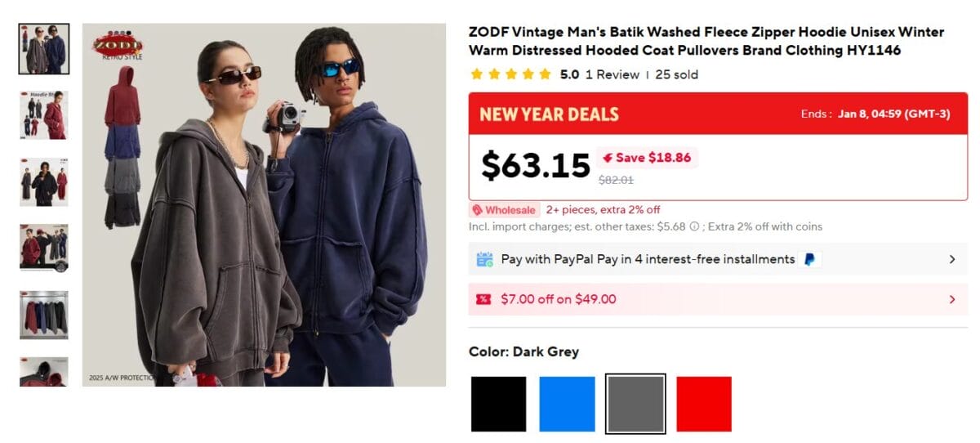Expand the PayPal installments chevron
Image resolution: width=980 pixels, height=443 pixels.
coord(951,259)
